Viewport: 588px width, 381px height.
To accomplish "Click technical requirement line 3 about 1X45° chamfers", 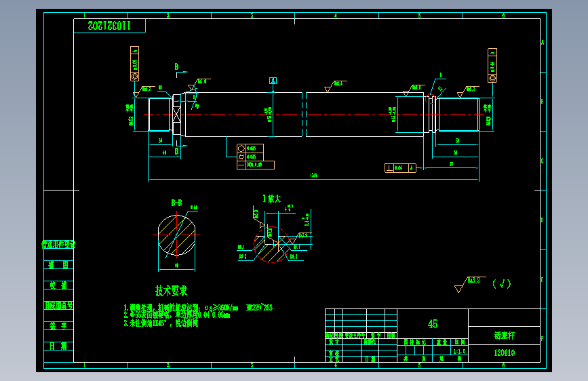I will pos(161,323).
